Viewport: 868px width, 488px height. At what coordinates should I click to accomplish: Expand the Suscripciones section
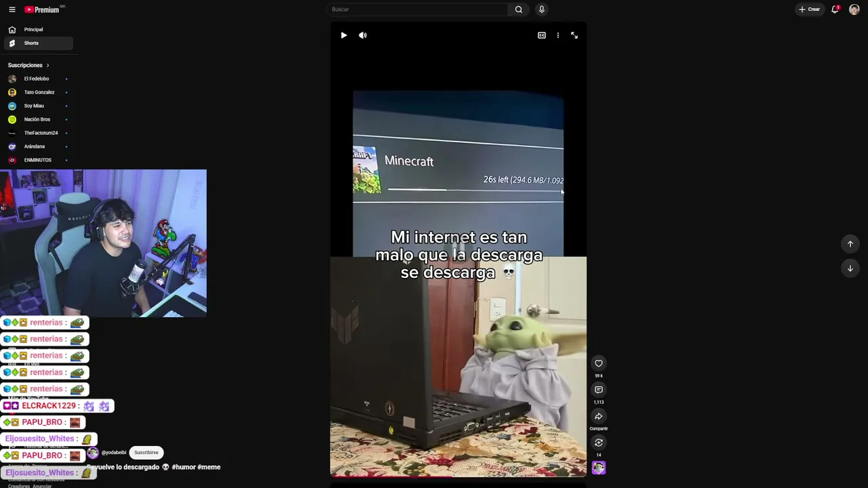pyautogui.click(x=28, y=65)
